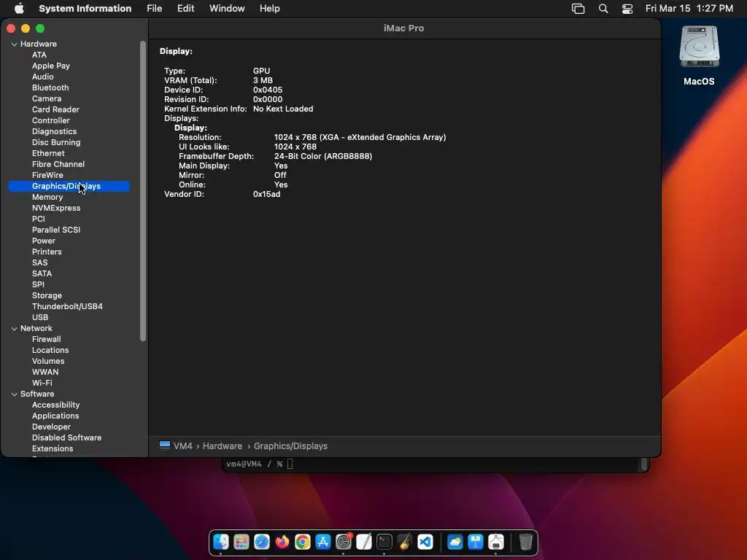Click the Stage Manager windows icon in menu bar
Viewport: 747px width, 560px height.
[x=578, y=9]
